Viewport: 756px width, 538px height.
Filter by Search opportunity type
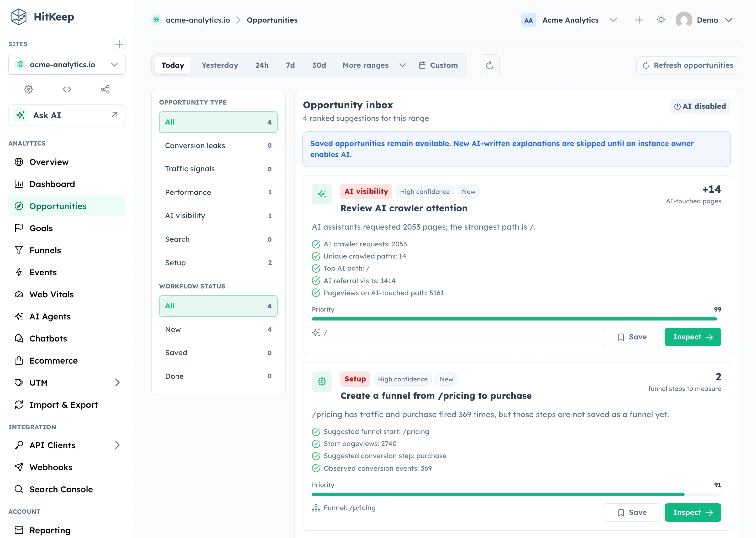pos(218,239)
